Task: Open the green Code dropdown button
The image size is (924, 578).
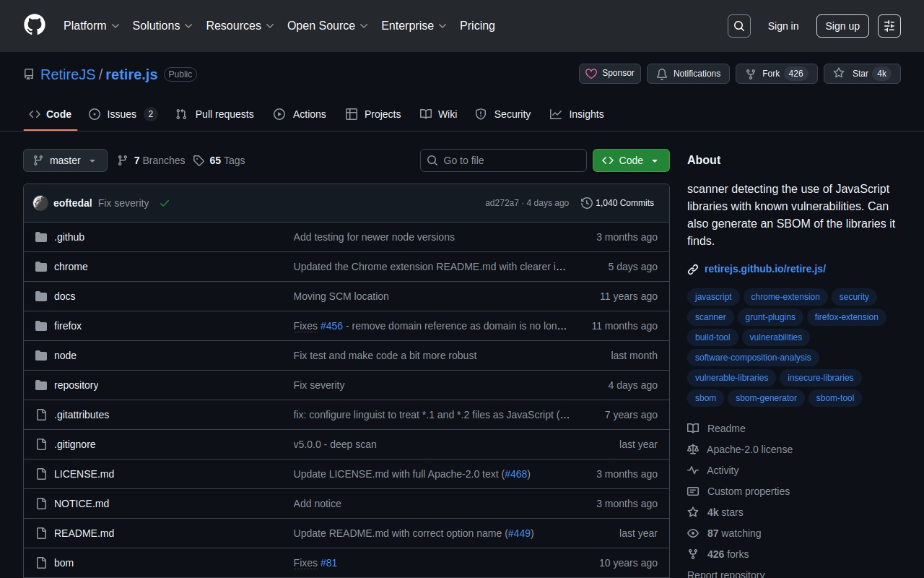Action: 631,160
